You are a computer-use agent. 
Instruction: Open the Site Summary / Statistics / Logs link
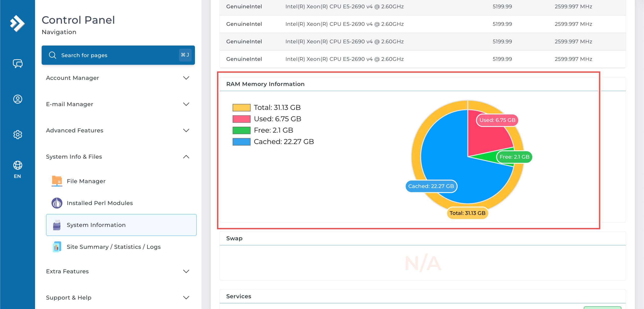tap(114, 247)
